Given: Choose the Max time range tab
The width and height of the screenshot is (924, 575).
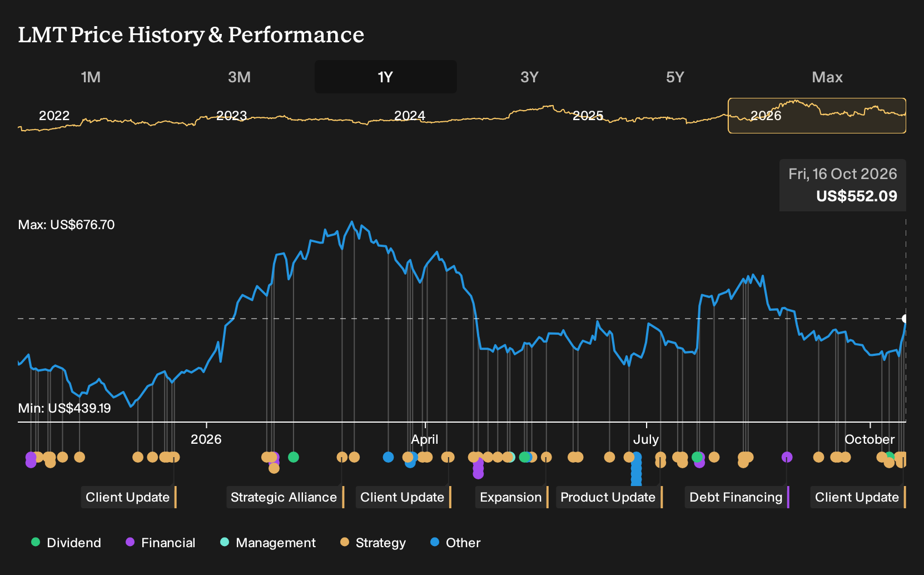Looking at the screenshot, I should (x=827, y=77).
